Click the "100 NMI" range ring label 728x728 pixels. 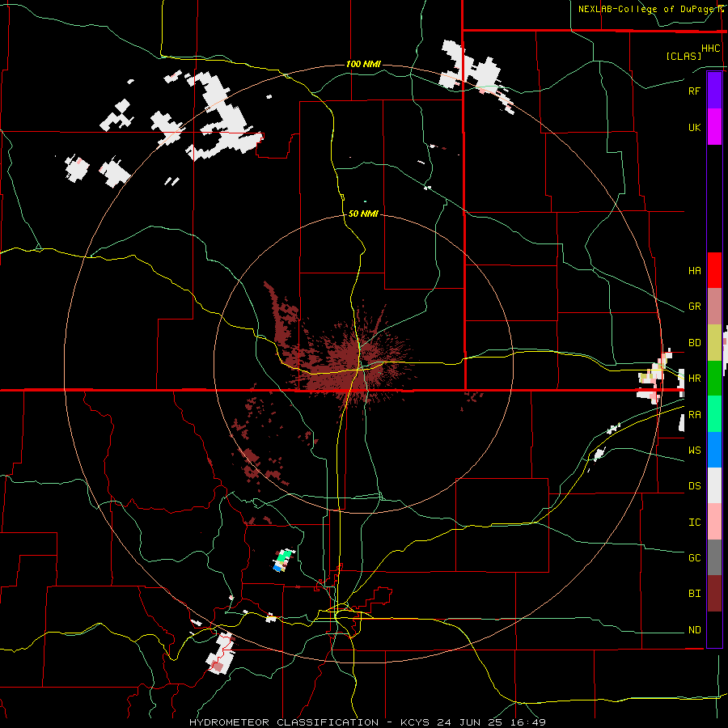[363, 64]
